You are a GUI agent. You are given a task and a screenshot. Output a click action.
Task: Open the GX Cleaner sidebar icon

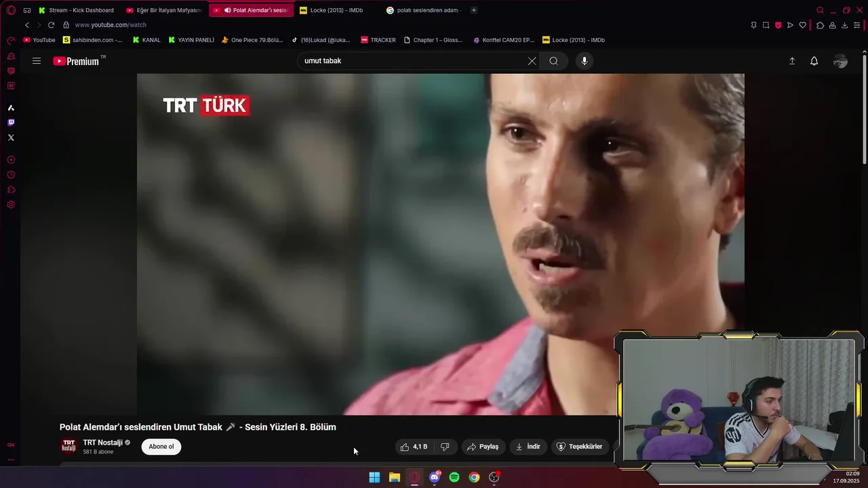pyautogui.click(x=11, y=56)
